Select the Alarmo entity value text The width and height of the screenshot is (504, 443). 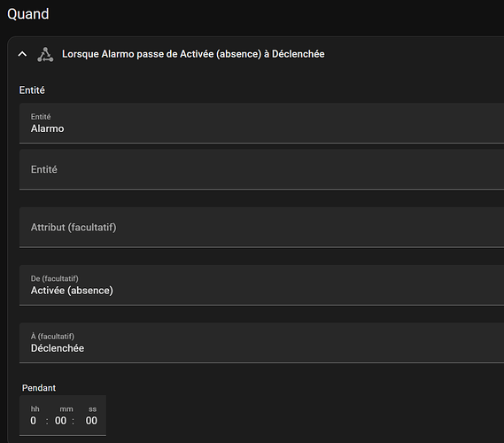pyautogui.click(x=48, y=128)
